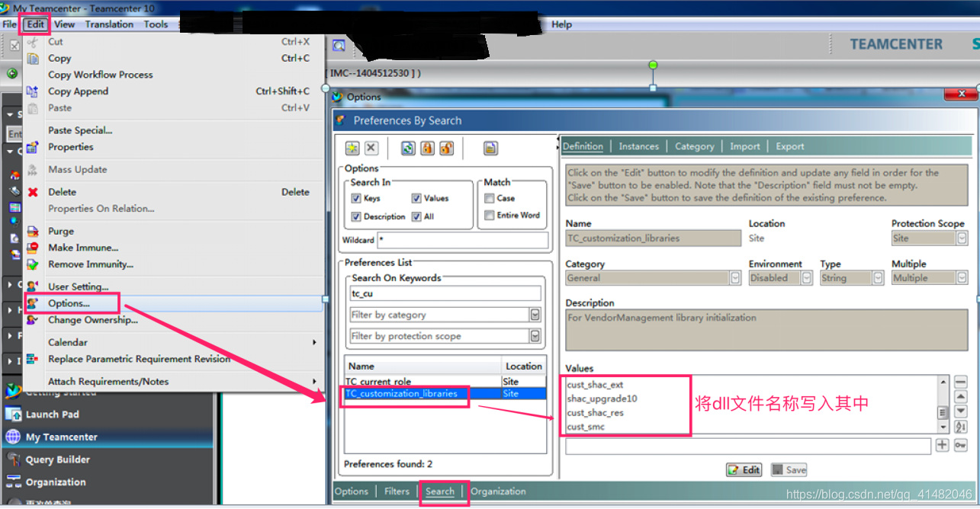The image size is (980, 509).
Task: Open the Help menu
Action: tap(561, 24)
